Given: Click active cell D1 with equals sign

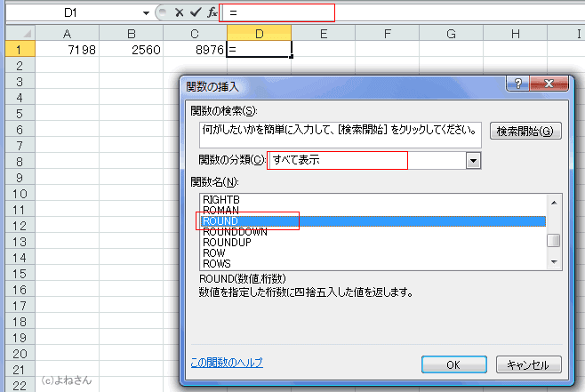Looking at the screenshot, I should pos(259,49).
